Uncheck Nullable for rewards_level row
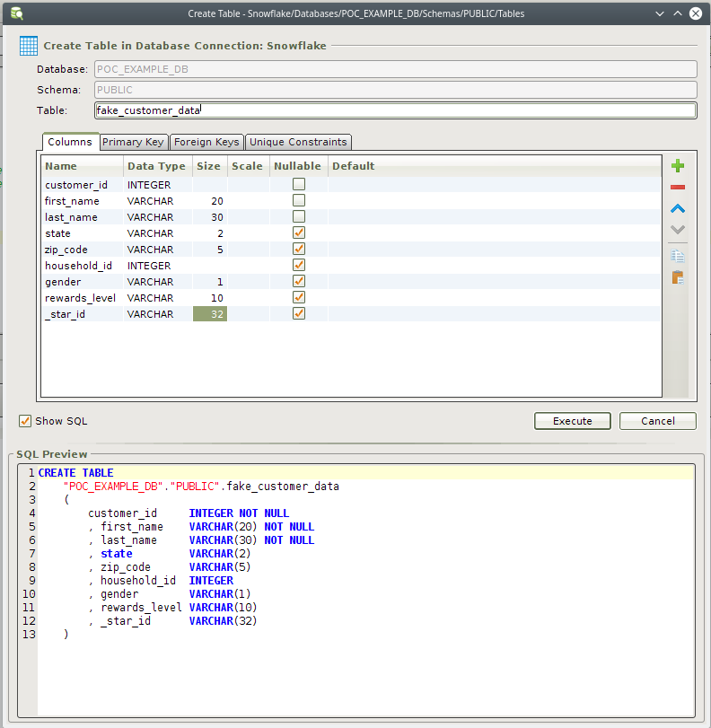 [x=299, y=298]
